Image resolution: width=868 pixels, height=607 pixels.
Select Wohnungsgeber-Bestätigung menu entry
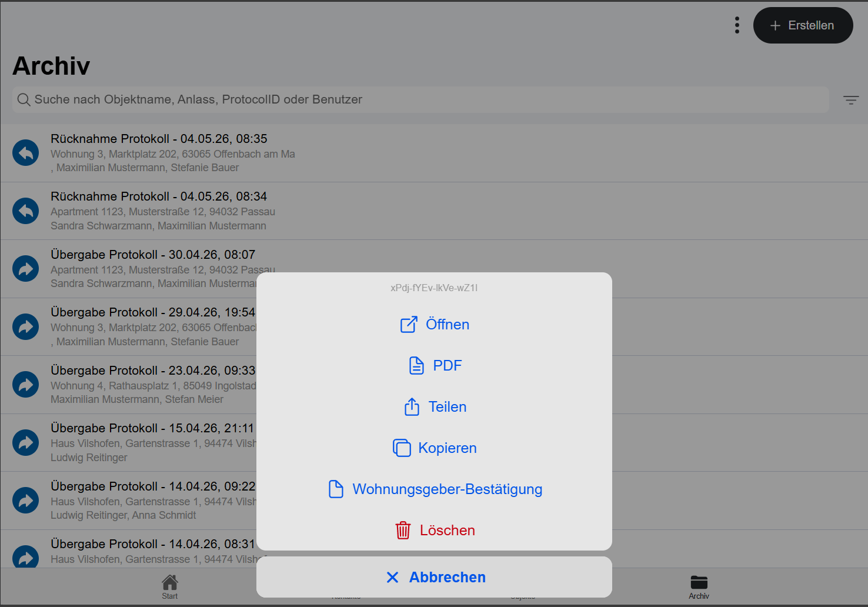click(x=435, y=489)
